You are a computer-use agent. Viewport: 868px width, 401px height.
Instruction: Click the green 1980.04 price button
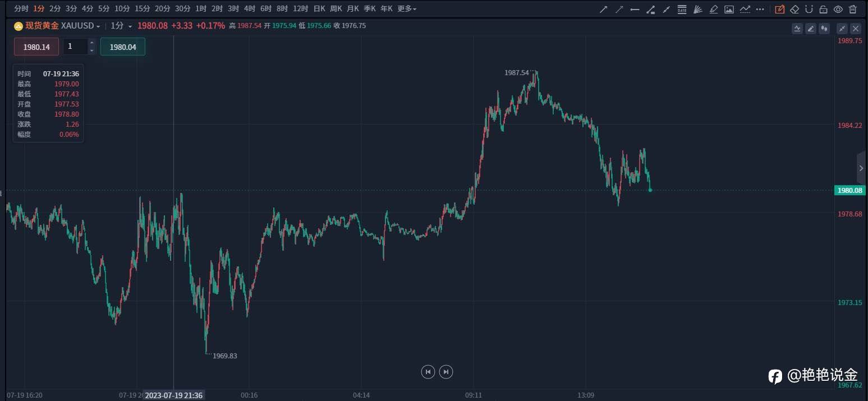[x=123, y=47]
